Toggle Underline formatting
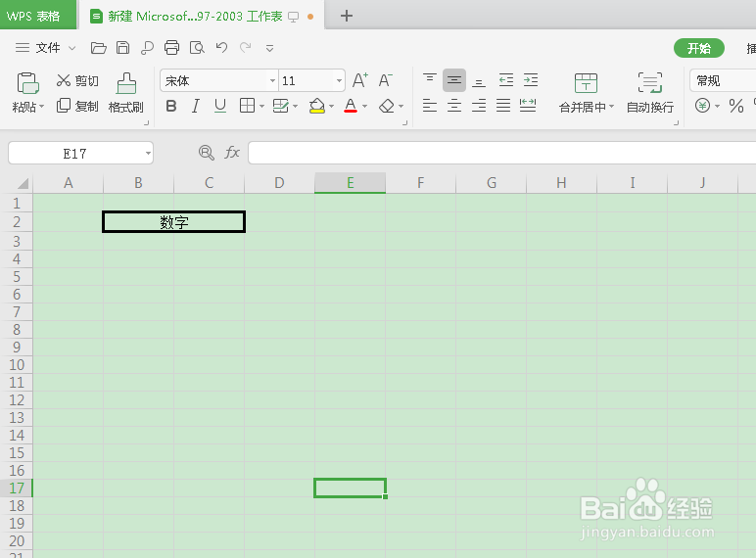Viewport: 756px width, 558px height. (x=220, y=106)
